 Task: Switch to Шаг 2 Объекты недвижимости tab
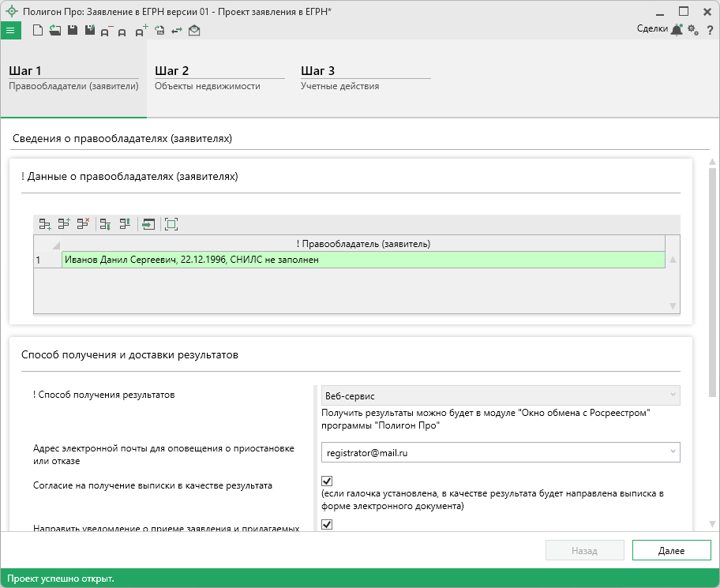tap(219, 78)
